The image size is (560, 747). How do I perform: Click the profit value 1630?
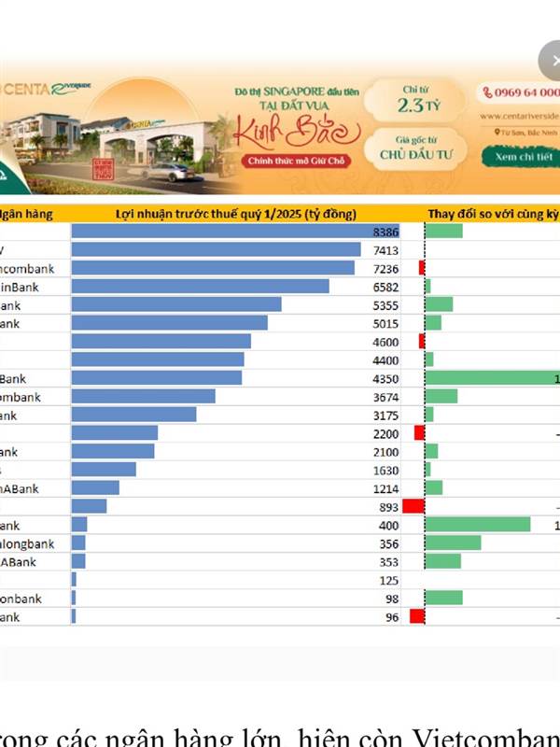385,471
